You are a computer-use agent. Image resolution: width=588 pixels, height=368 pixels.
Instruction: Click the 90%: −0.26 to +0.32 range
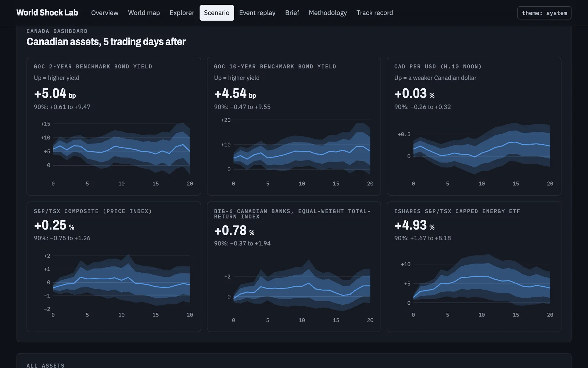423,107
